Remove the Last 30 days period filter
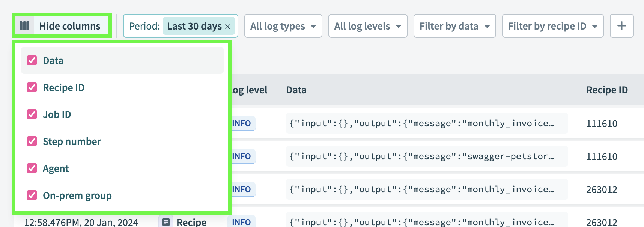The height and width of the screenshot is (227, 644). [227, 27]
